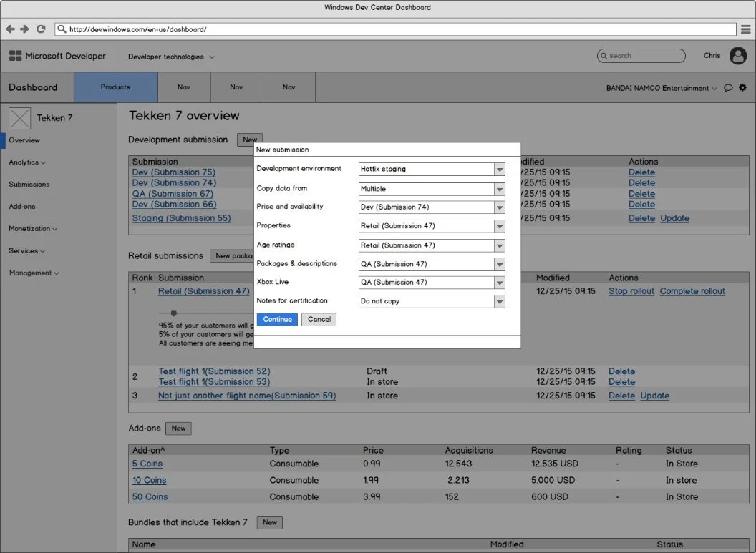Open Development environment dropdown
756x553 pixels.
point(432,169)
